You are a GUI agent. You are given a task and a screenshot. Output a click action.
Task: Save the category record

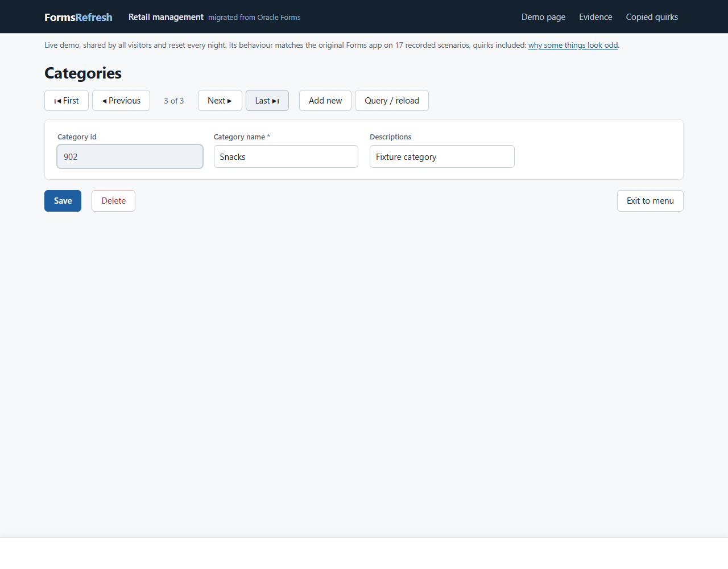[x=63, y=201]
